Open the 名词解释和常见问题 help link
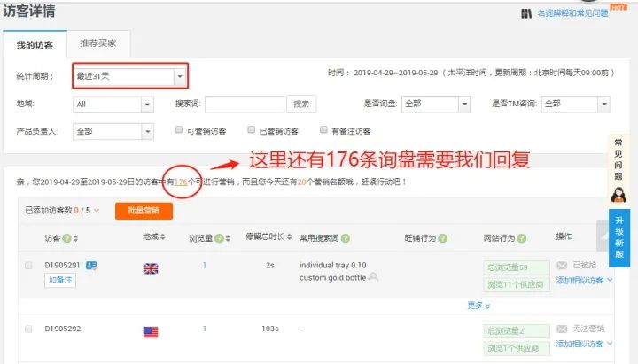 click(x=572, y=13)
